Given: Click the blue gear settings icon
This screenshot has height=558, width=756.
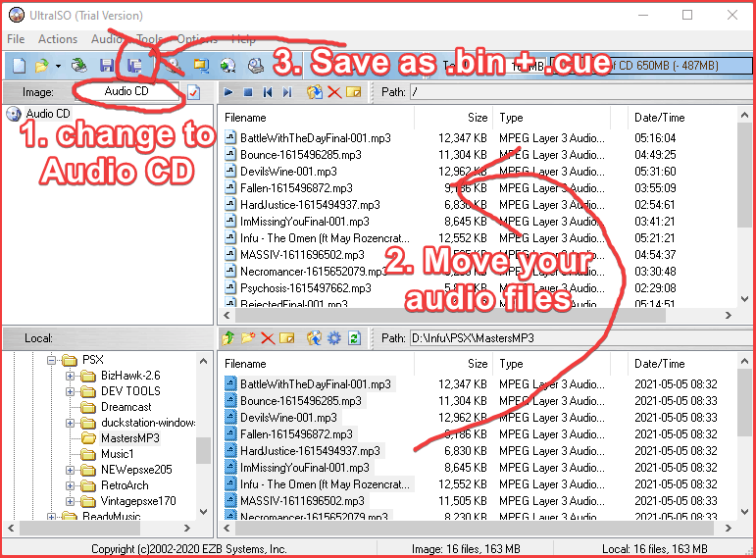Looking at the screenshot, I should [334, 338].
